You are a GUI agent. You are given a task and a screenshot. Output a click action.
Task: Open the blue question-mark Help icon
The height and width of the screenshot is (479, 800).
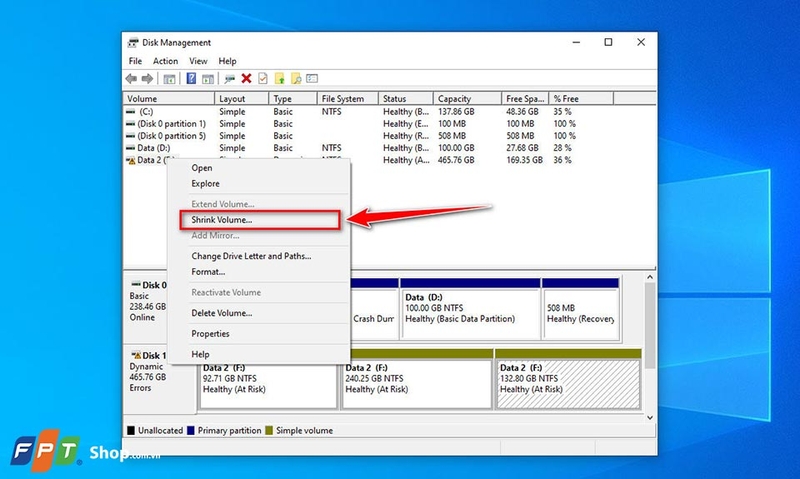click(x=191, y=79)
